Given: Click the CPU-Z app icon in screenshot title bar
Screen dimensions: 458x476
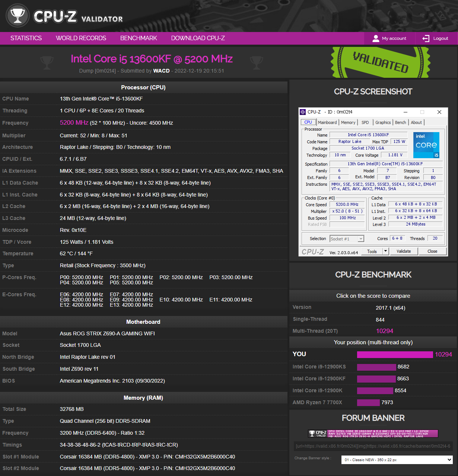Looking at the screenshot, I should 303,112.
